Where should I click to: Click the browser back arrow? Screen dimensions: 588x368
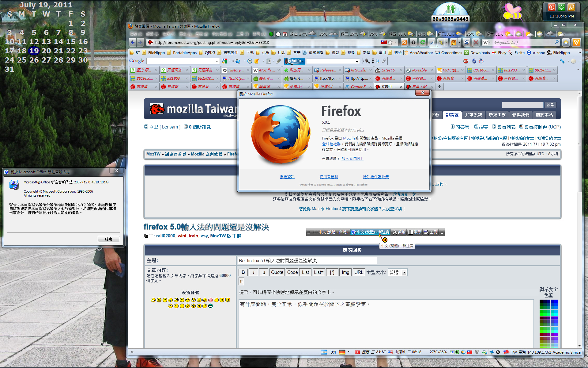click(x=133, y=43)
